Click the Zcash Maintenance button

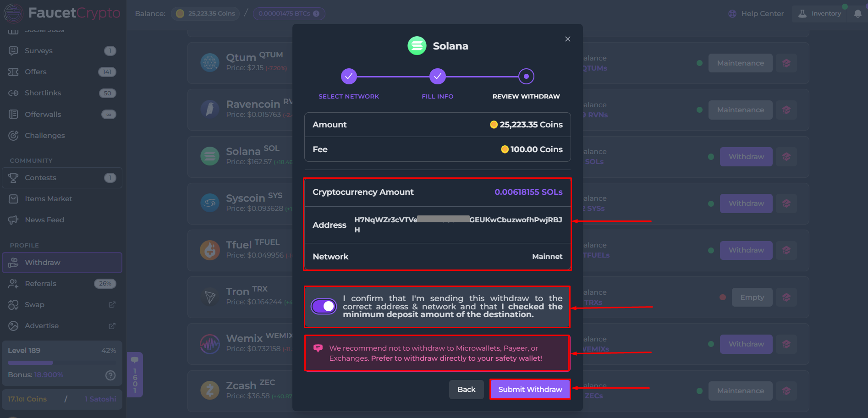click(741, 391)
